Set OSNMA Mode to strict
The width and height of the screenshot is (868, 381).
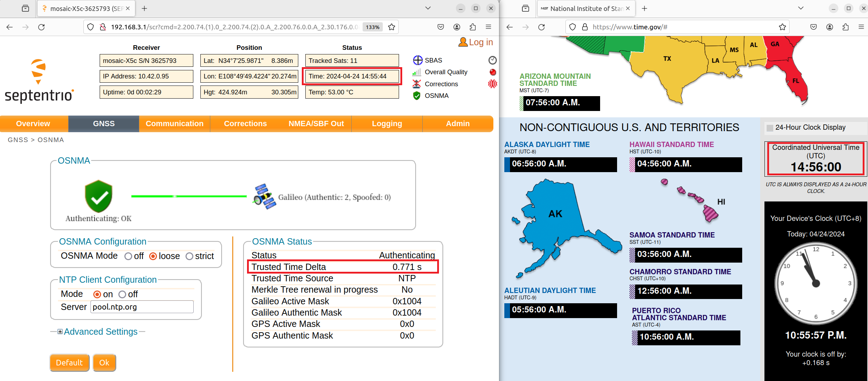point(189,256)
